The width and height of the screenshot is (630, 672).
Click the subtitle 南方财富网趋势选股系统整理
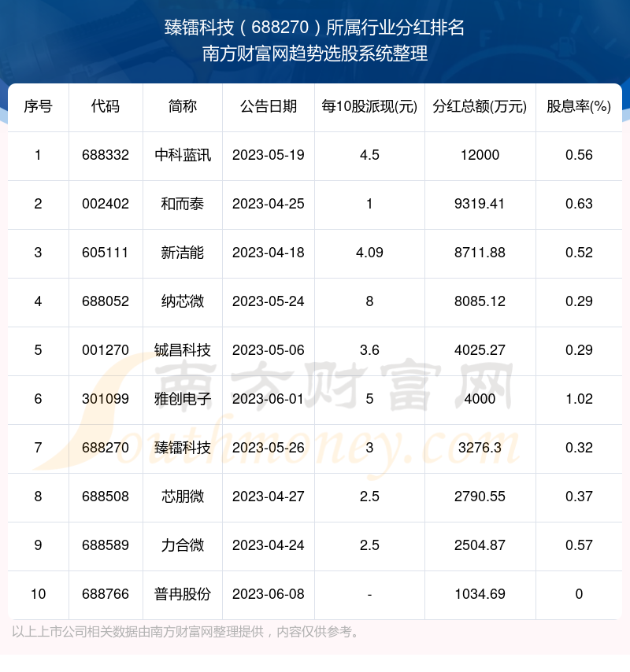pyautogui.click(x=315, y=54)
